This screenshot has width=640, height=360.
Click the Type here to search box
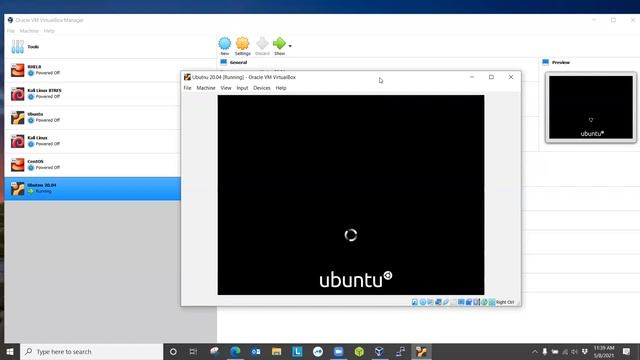point(91,351)
